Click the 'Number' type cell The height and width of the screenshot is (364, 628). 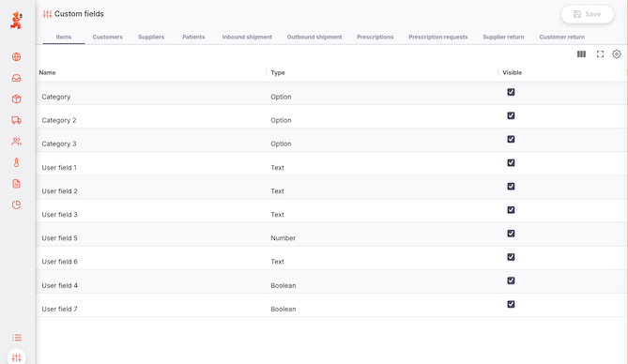click(x=283, y=238)
